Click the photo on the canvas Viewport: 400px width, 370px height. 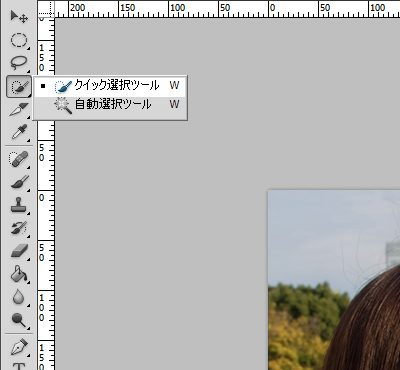pyautogui.click(x=334, y=280)
